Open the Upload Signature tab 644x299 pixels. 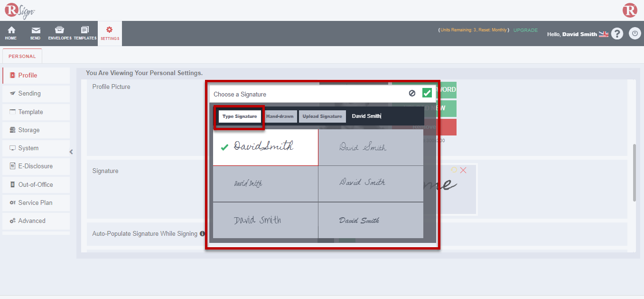click(322, 116)
